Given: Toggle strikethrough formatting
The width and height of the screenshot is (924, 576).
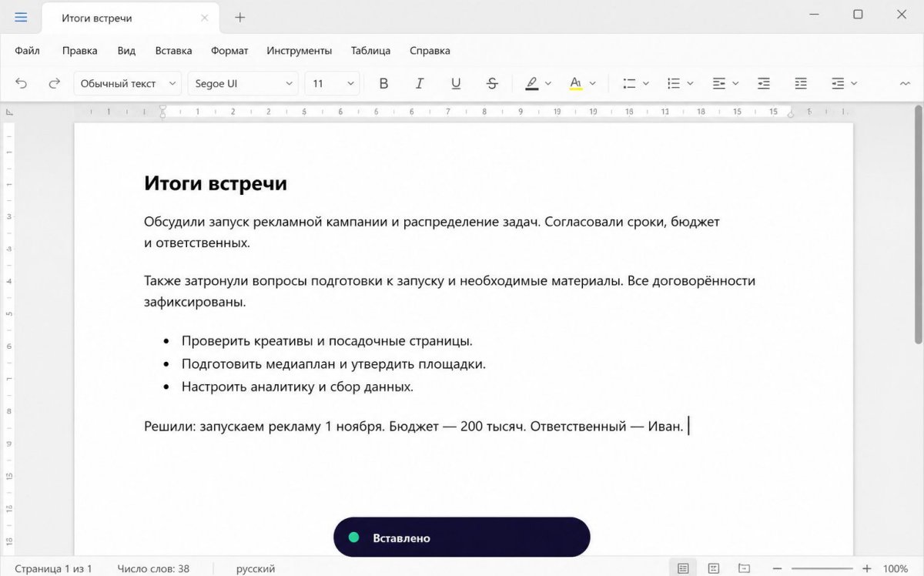Looking at the screenshot, I should (493, 83).
